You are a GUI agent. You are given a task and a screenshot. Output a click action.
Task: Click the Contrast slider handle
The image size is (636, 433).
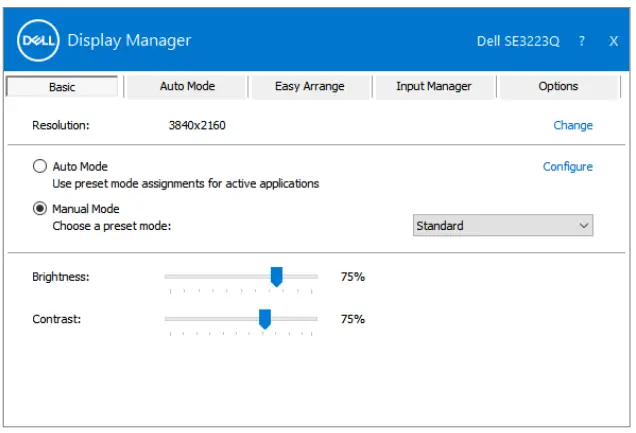pyautogui.click(x=265, y=319)
